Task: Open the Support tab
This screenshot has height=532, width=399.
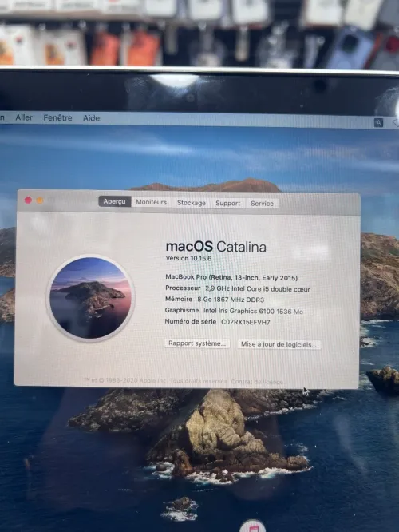Action: click(227, 203)
